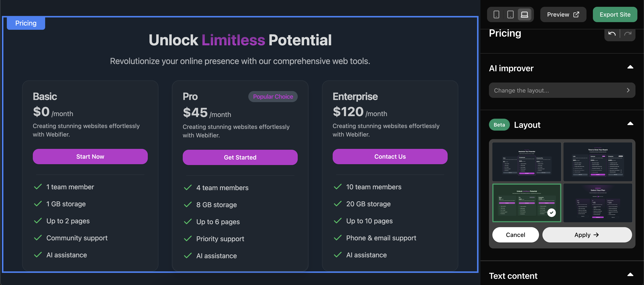
Task: Open the Preview in new window
Action: pos(563,14)
